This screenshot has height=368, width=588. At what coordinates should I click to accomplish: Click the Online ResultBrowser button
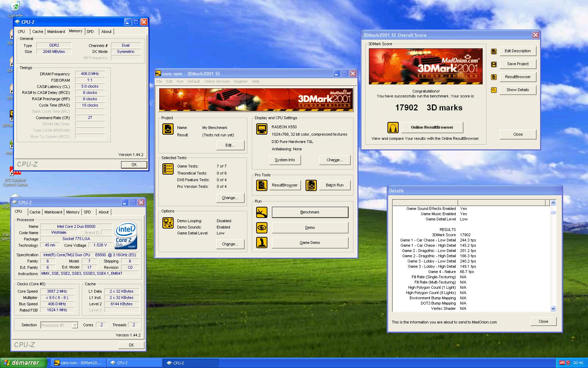[x=432, y=127]
